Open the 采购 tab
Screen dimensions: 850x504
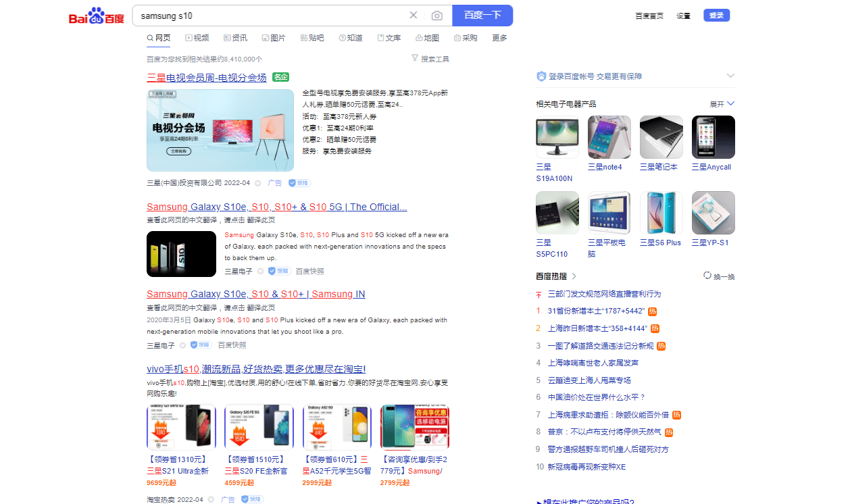(x=466, y=38)
